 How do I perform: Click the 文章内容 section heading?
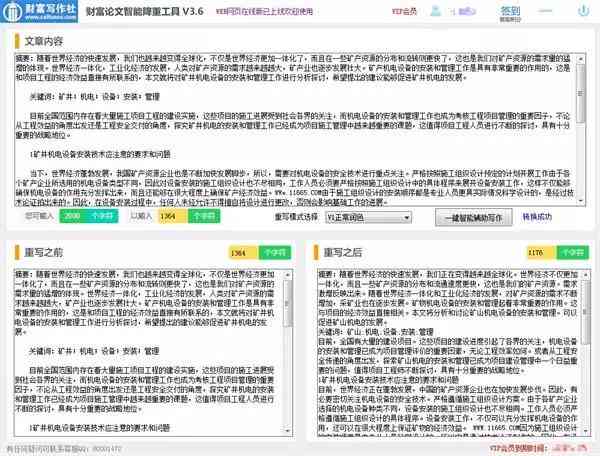click(44, 41)
